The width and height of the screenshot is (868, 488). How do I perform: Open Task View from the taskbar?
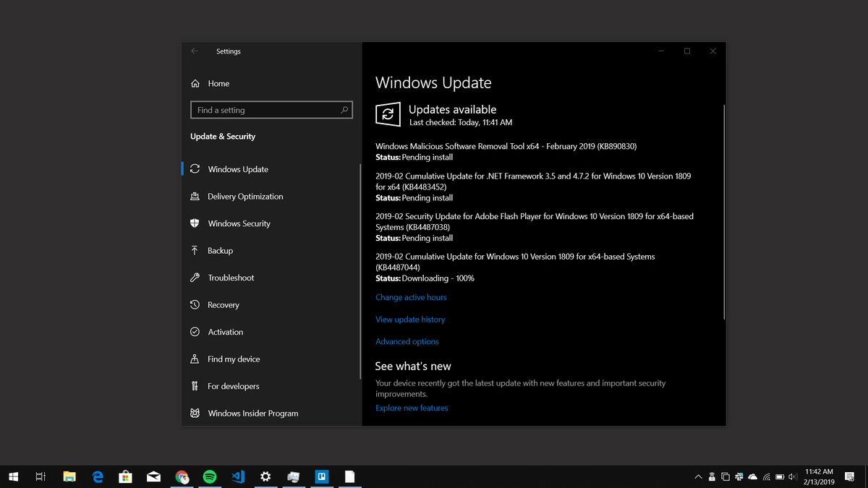point(41,476)
